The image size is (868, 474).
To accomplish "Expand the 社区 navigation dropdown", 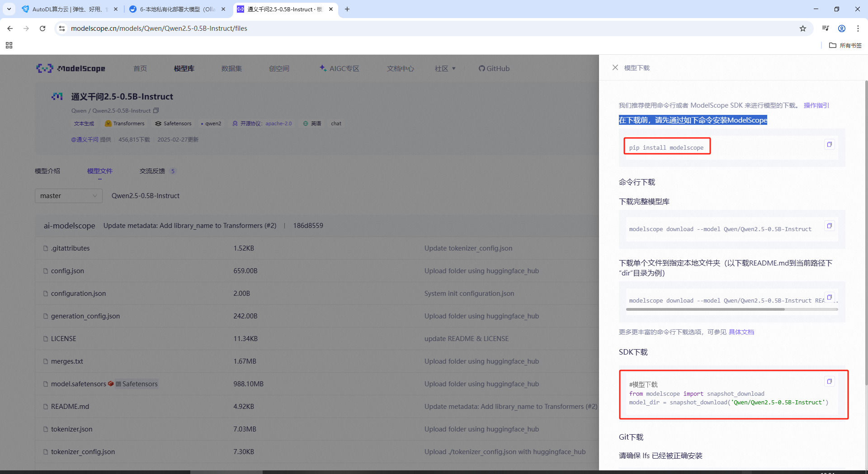I will tap(445, 68).
